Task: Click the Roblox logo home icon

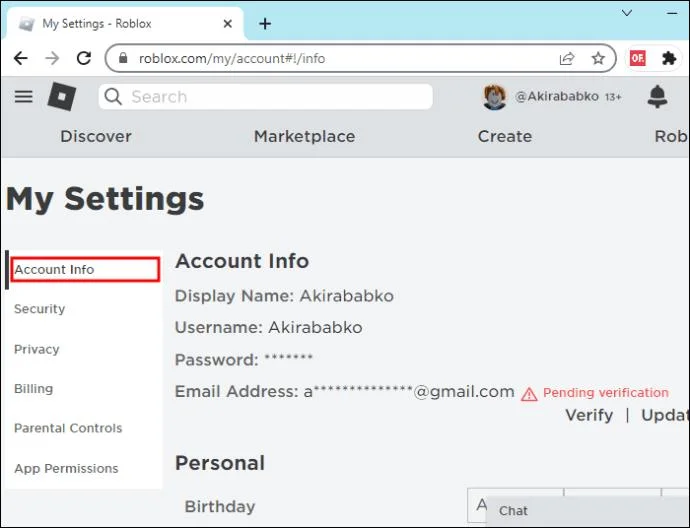Action: (x=62, y=96)
